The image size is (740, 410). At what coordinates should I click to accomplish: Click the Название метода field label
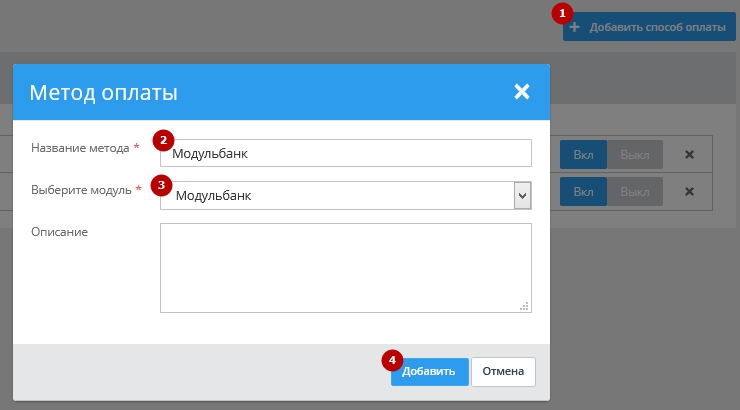(x=80, y=148)
